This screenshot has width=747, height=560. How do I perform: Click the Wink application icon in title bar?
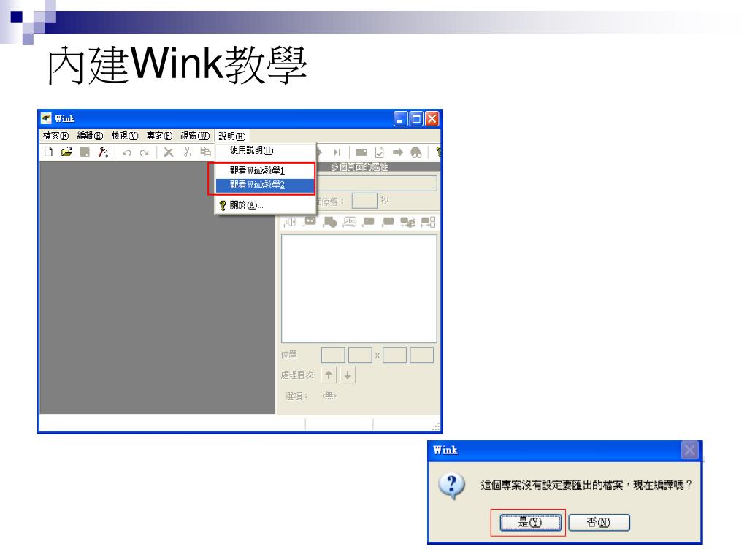(46, 118)
